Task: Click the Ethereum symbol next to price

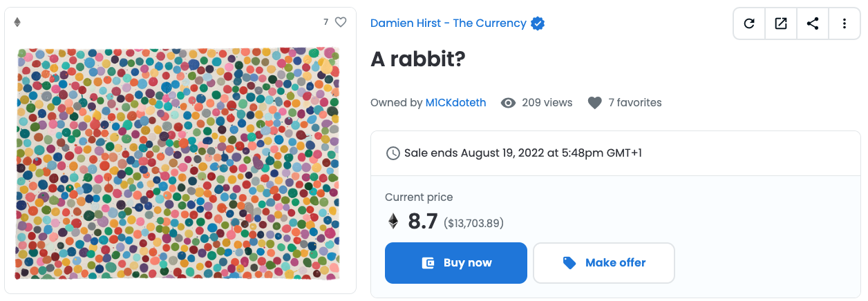Action: click(393, 221)
